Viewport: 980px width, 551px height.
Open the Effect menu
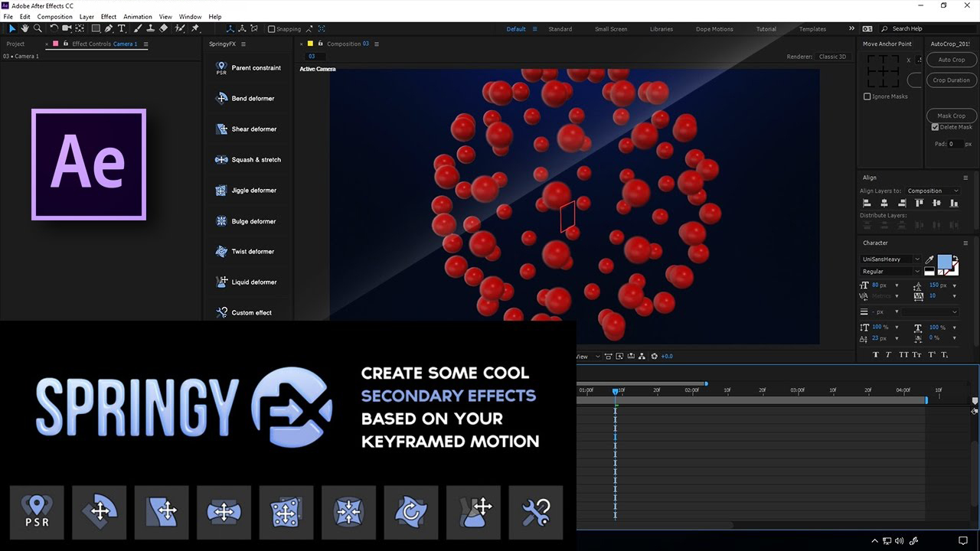pos(109,16)
